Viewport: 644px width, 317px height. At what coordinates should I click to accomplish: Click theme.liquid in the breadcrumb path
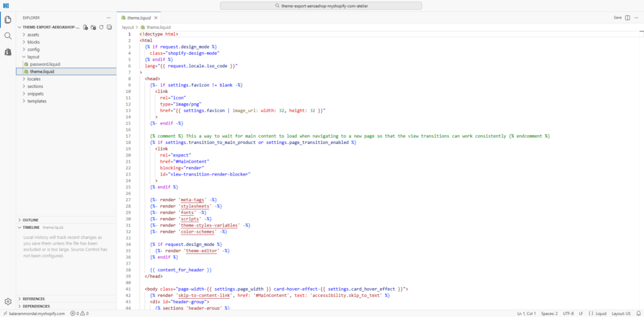(x=158, y=27)
